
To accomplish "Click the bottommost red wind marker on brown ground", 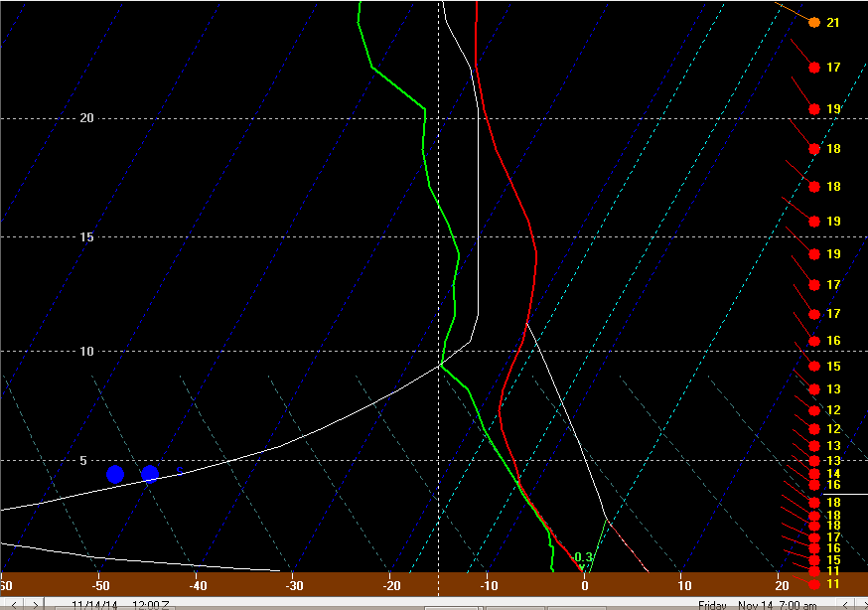I will pos(814,584).
